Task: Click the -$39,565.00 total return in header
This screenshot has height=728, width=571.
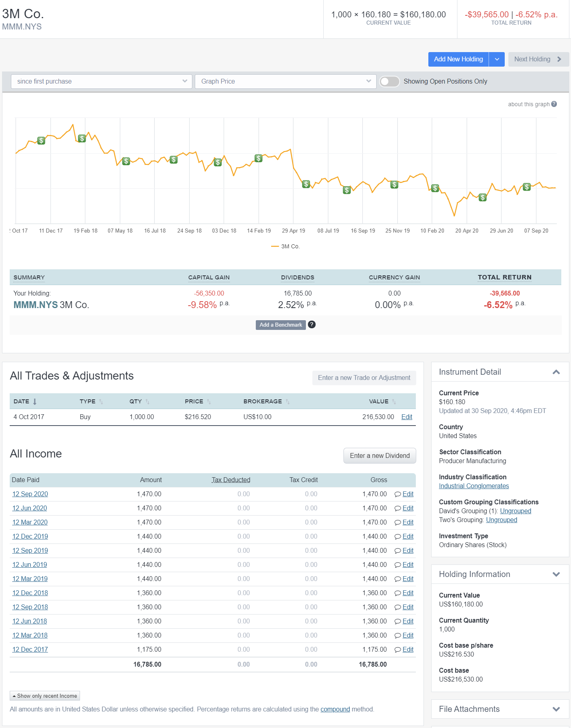Action: [x=487, y=15]
